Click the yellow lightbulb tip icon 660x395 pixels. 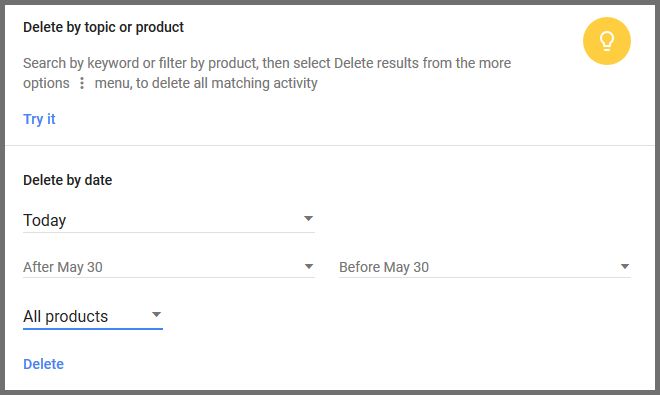coord(607,41)
